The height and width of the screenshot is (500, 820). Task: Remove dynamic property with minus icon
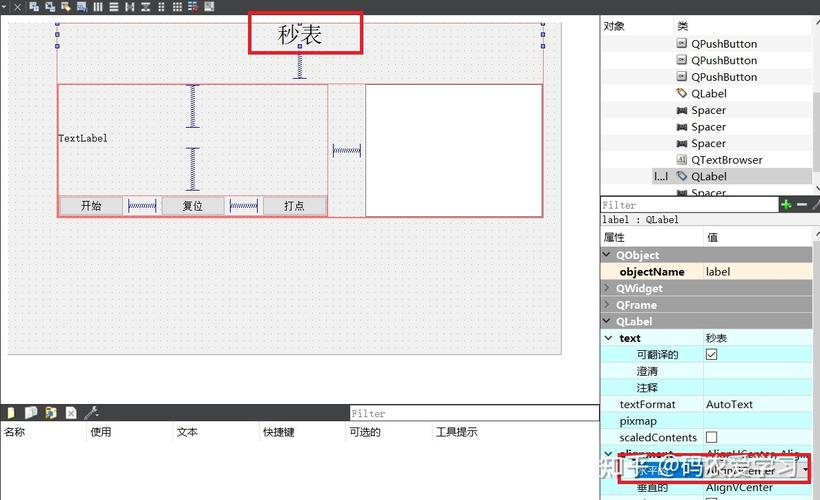tap(802, 204)
